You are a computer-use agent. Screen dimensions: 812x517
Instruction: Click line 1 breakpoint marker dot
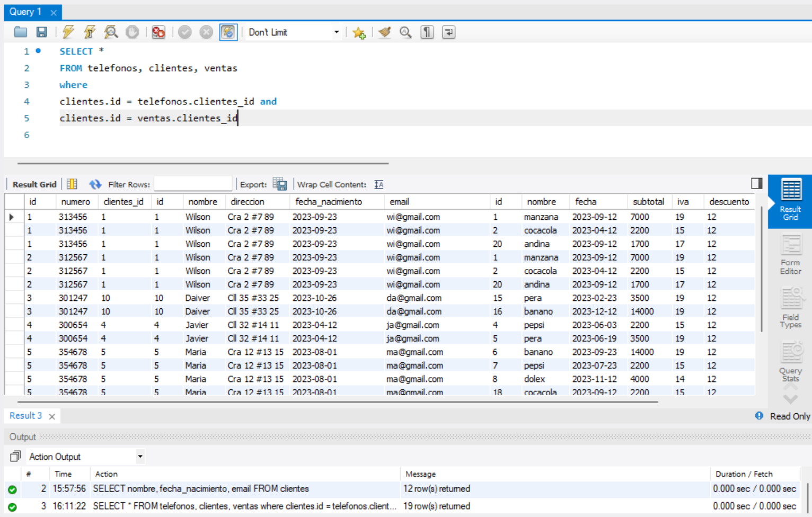[x=38, y=51]
